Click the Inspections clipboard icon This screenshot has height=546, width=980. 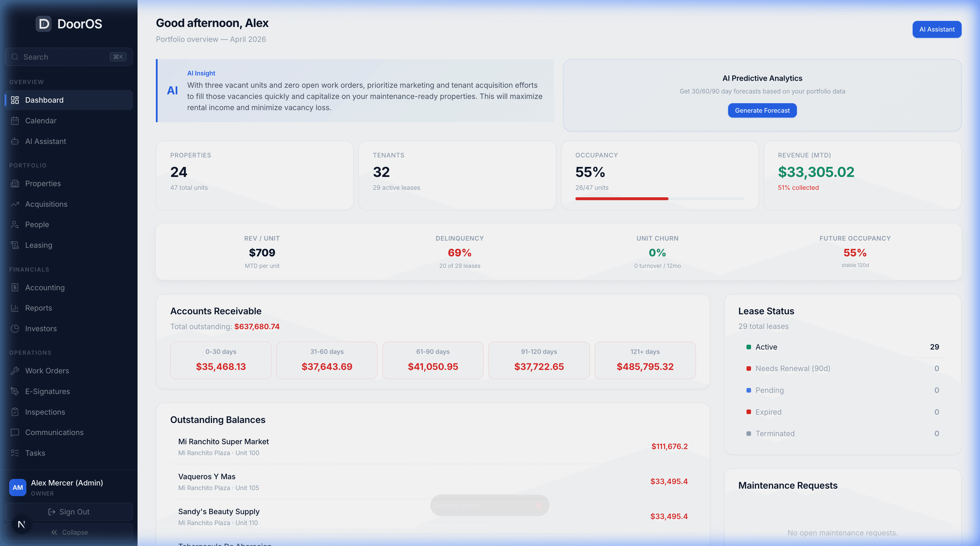coord(15,412)
